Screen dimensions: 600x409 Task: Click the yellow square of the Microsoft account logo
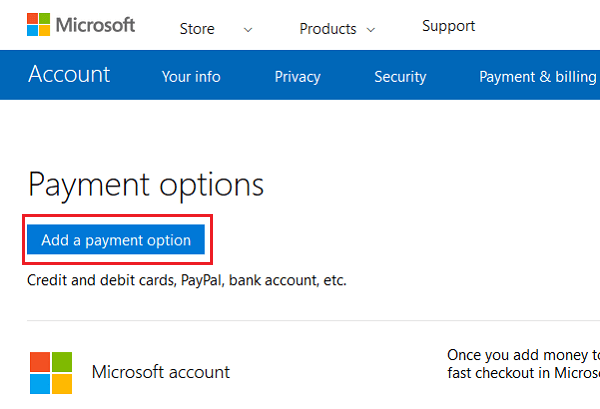62,385
